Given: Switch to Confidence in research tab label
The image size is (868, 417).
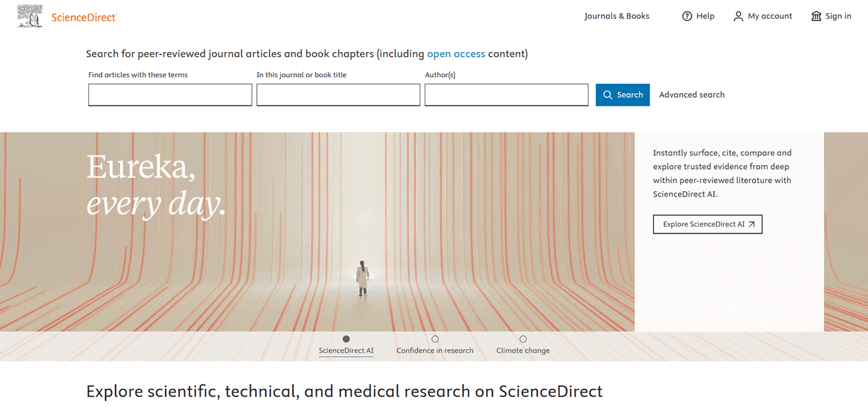Looking at the screenshot, I should click(x=435, y=351).
